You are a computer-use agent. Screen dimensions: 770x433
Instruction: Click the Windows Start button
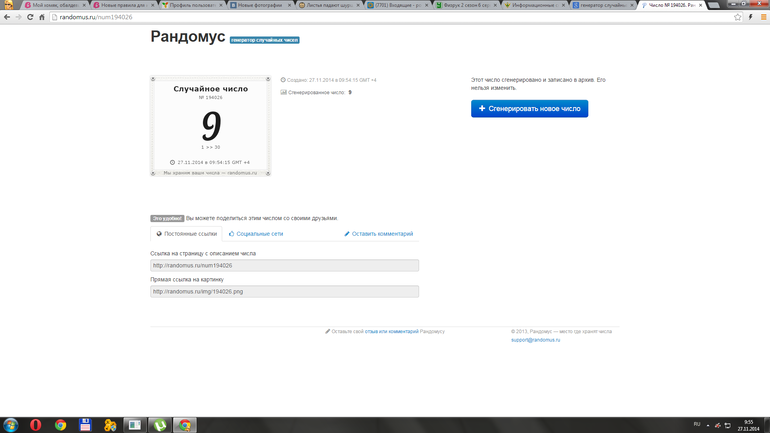coord(10,425)
